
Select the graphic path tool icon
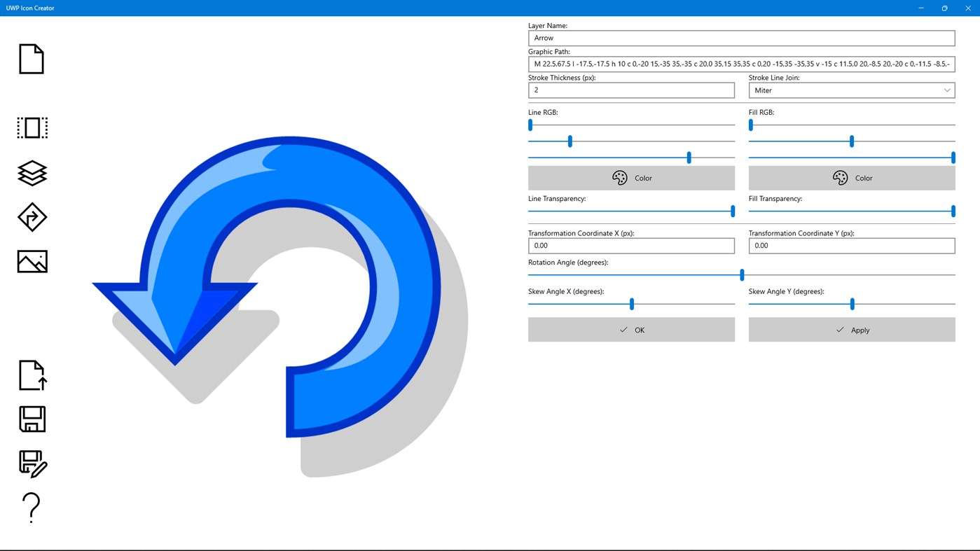[x=32, y=217]
